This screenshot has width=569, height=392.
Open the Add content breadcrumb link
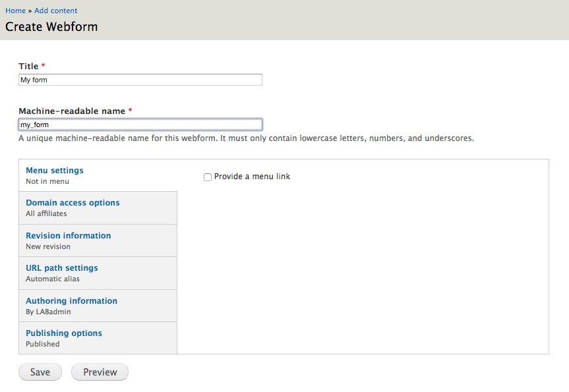point(56,11)
